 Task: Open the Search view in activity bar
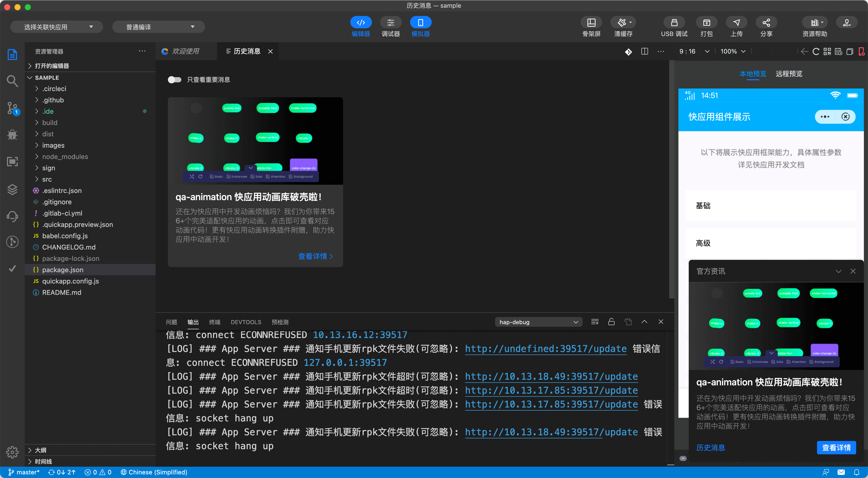click(12, 81)
